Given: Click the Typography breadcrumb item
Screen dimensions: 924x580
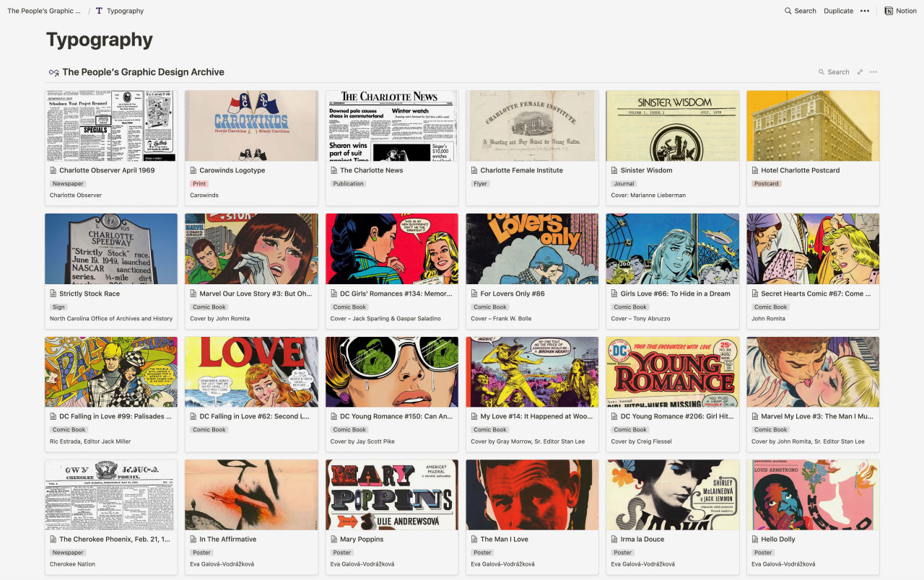Looking at the screenshot, I should click(x=125, y=11).
